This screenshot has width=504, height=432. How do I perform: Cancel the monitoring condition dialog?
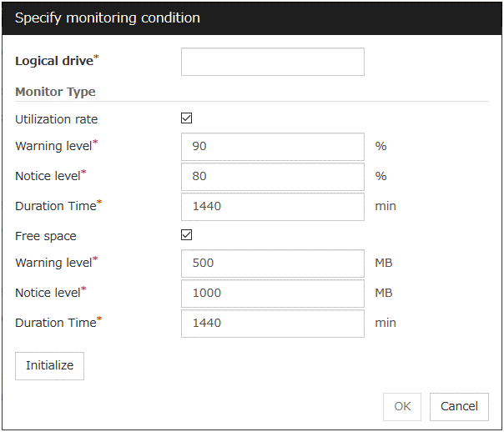pyautogui.click(x=459, y=407)
